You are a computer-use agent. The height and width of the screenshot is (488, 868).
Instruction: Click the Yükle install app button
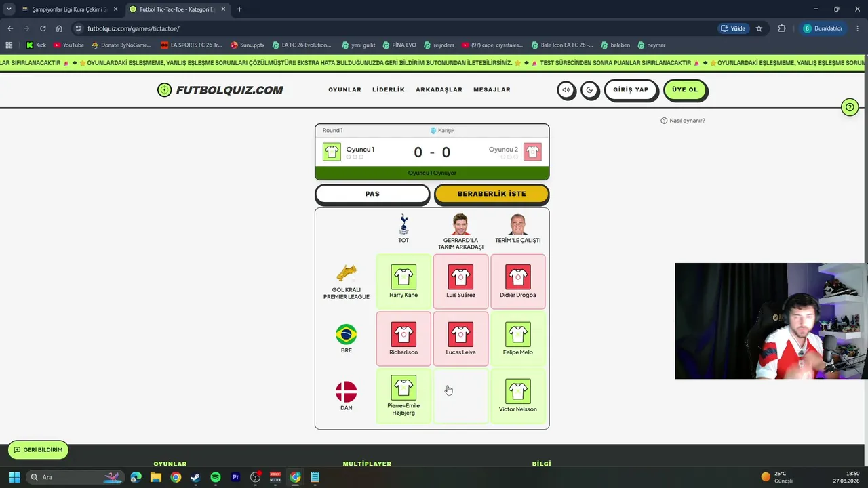[733, 28]
